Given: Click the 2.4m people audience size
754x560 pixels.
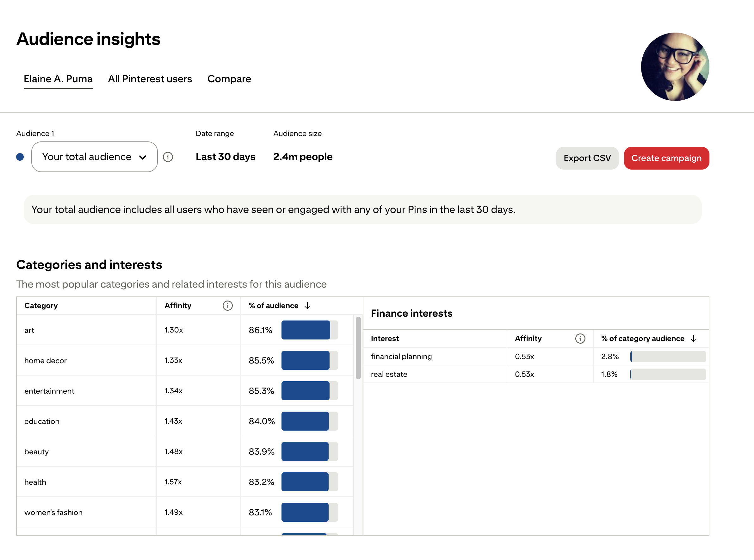Looking at the screenshot, I should (303, 157).
